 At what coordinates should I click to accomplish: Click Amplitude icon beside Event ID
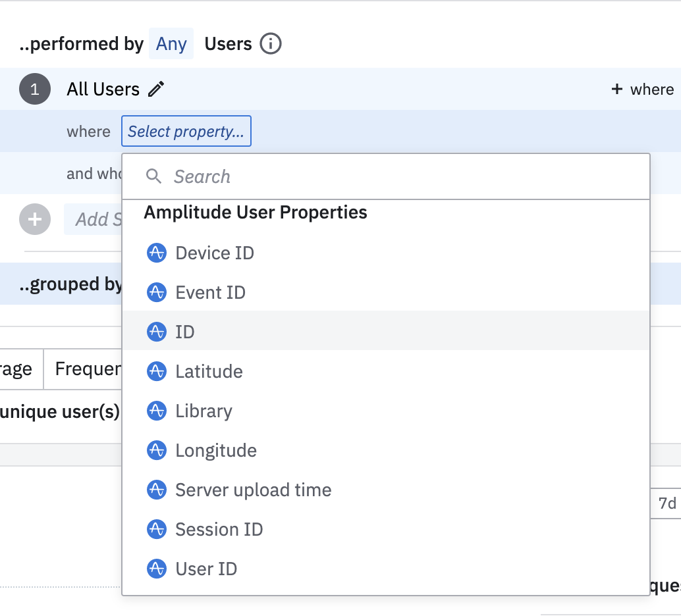tap(156, 292)
